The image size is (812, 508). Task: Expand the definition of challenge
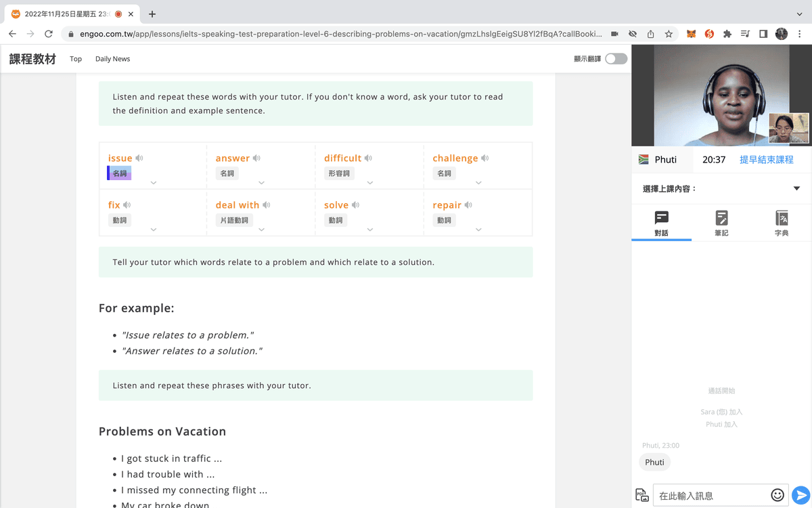(x=478, y=183)
